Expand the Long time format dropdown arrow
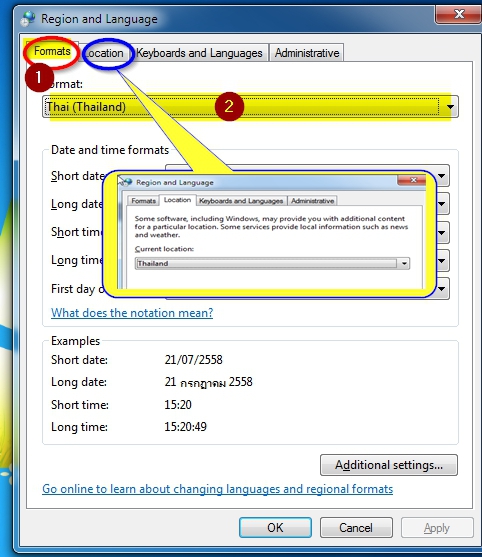 pyautogui.click(x=442, y=261)
